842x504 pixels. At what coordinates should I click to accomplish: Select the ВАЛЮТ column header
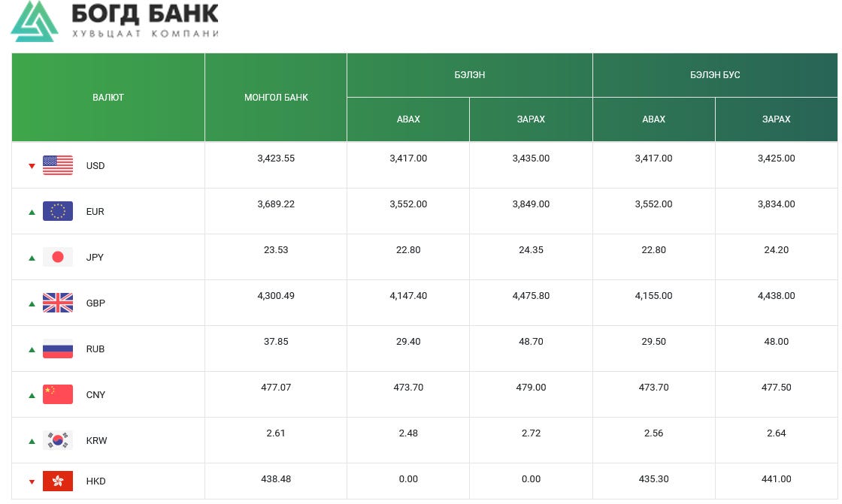click(108, 97)
